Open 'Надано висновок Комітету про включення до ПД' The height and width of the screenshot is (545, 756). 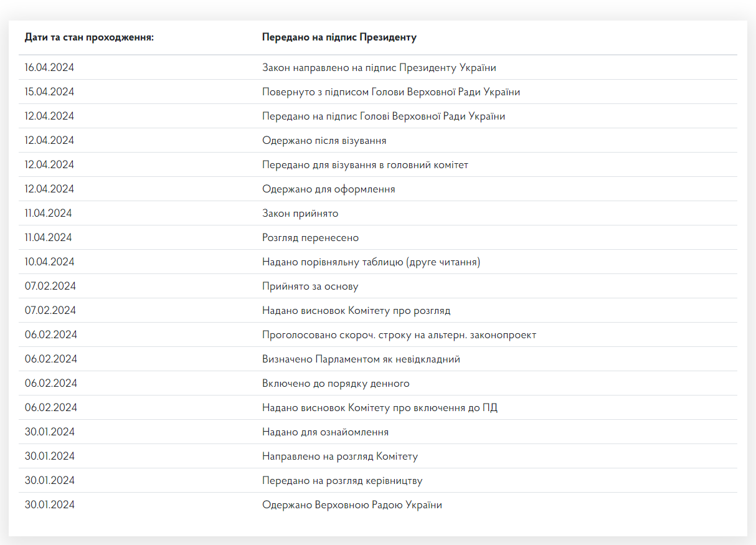379,408
